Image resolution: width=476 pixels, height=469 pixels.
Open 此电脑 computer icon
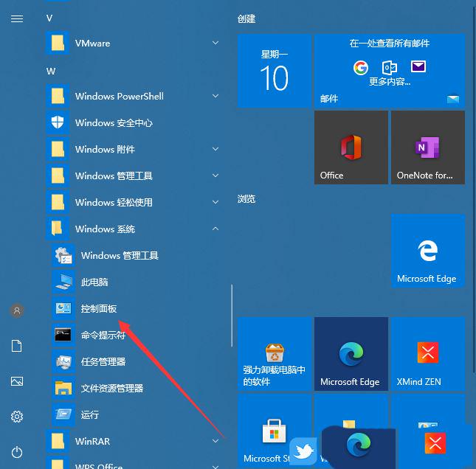pyautogui.click(x=63, y=282)
